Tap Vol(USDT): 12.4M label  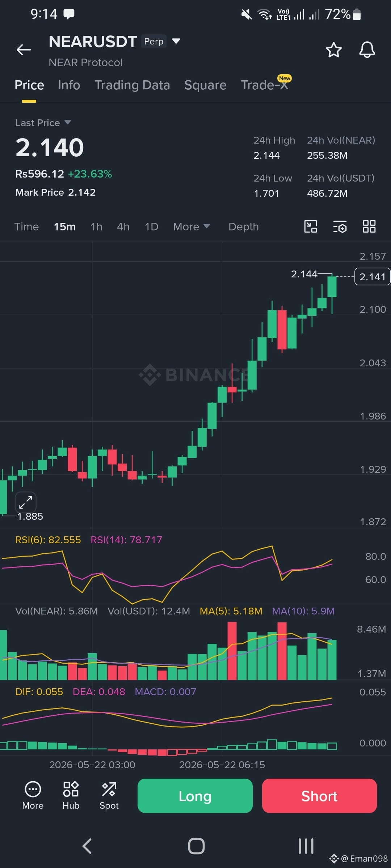click(149, 611)
